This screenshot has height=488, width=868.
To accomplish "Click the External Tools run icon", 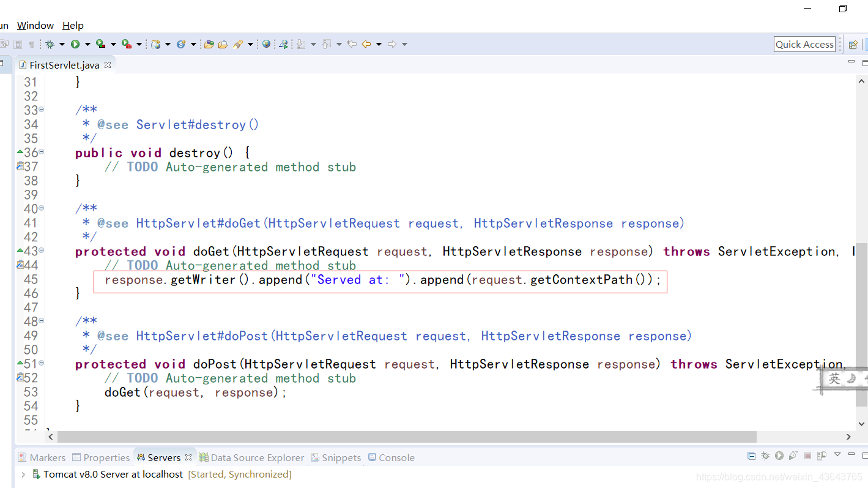I will (126, 44).
